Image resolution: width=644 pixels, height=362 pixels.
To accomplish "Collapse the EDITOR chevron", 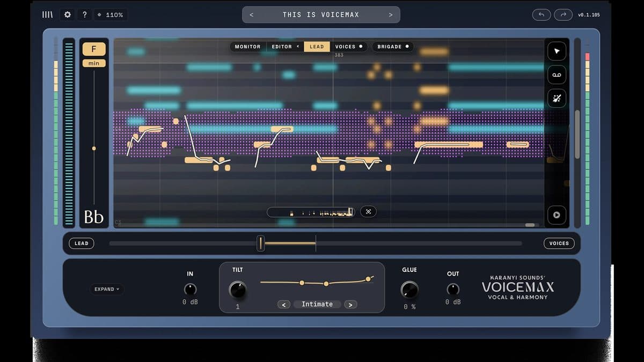I will tap(298, 47).
